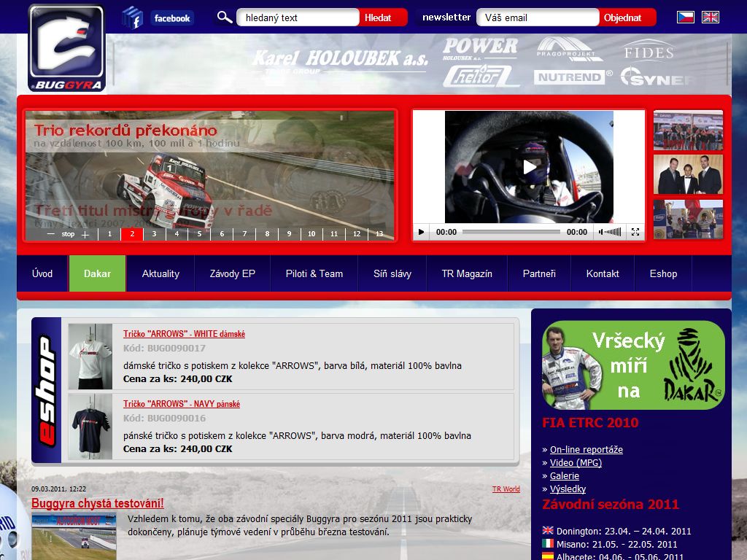This screenshot has width=747, height=560.
Task: Open the Galerie link
Action: pyautogui.click(x=565, y=475)
